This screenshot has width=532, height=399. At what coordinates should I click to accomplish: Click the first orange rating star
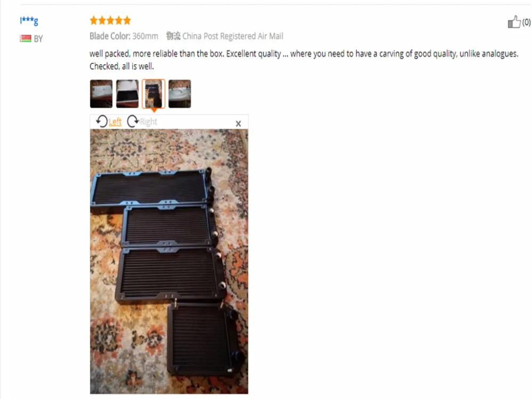click(94, 20)
